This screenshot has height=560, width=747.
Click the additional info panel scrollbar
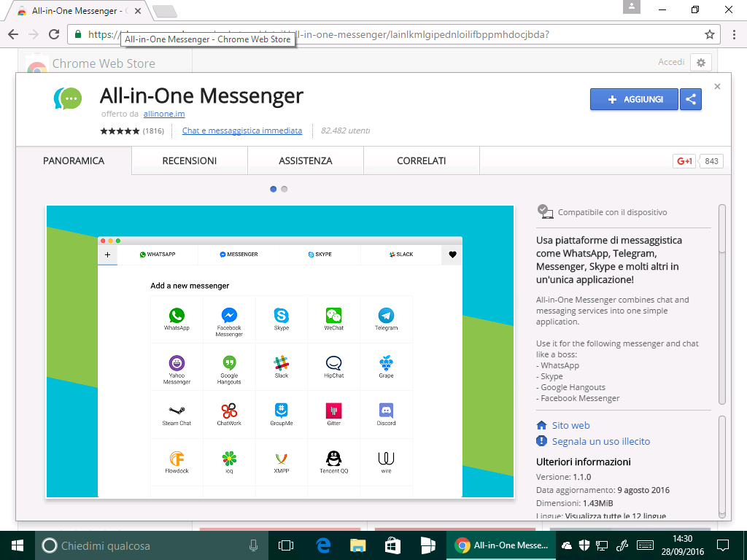721,467
